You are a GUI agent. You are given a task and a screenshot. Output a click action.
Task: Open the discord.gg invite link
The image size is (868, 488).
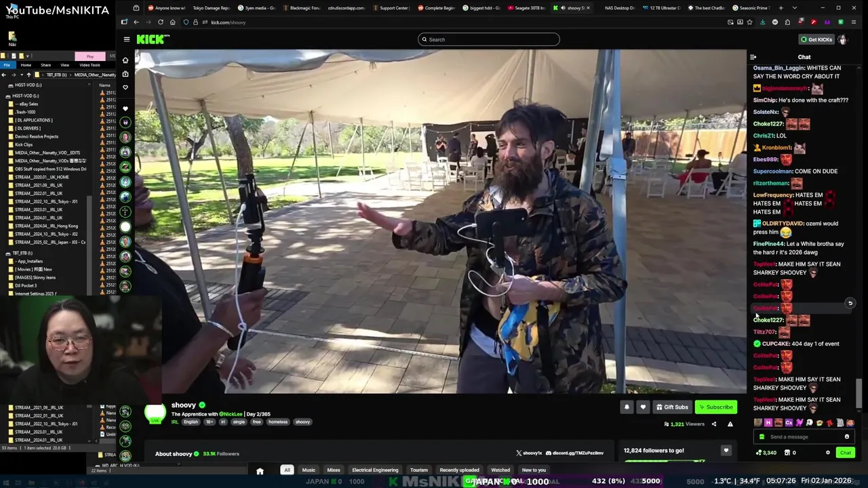(x=575, y=453)
